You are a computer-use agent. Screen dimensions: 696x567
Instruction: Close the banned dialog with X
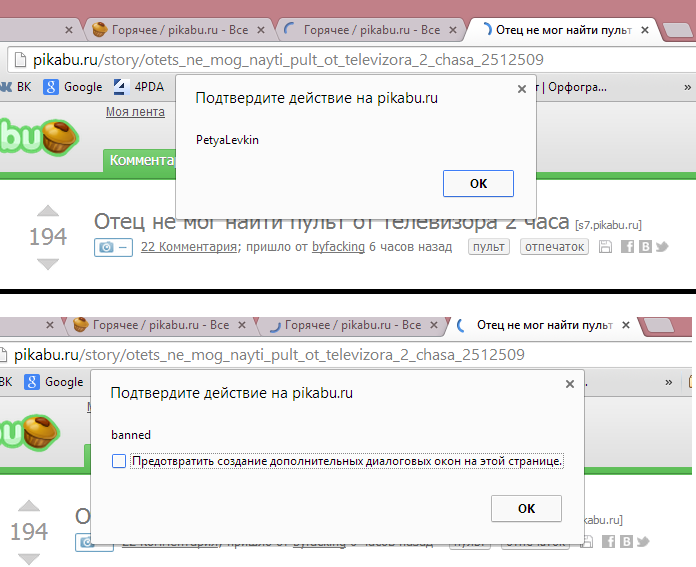(569, 383)
